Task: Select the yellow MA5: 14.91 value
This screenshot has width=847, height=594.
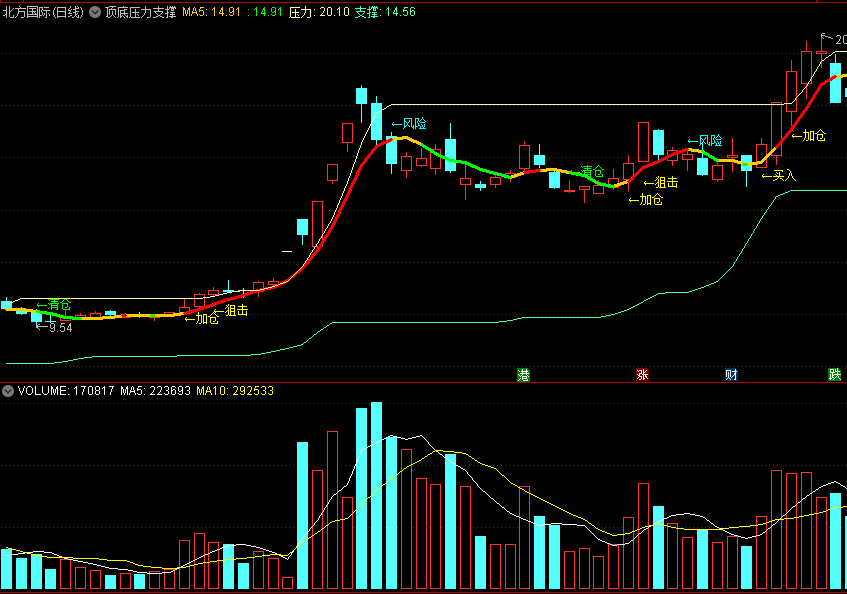Action: click(211, 12)
